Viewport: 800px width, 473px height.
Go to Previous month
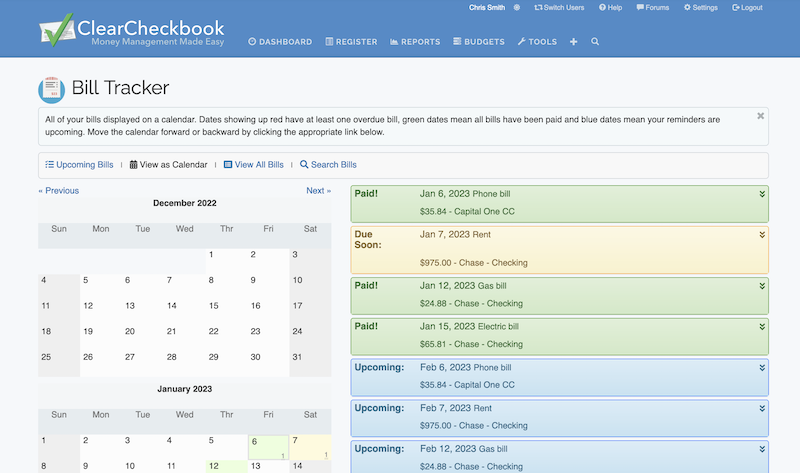(59, 191)
